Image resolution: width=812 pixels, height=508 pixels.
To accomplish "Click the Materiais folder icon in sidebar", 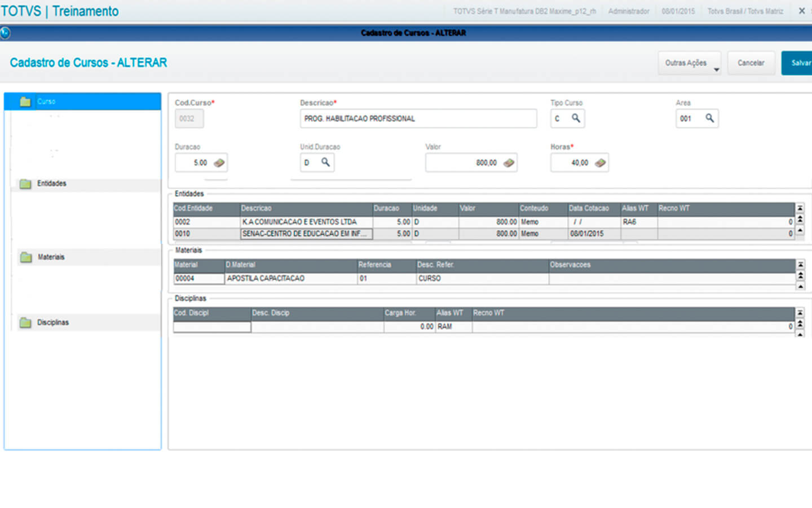I will click(26, 257).
